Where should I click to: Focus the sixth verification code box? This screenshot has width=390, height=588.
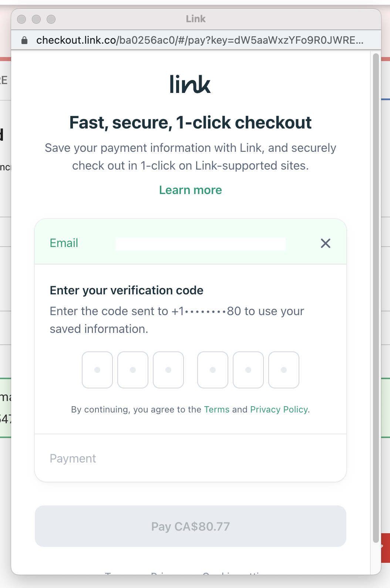[x=284, y=370]
